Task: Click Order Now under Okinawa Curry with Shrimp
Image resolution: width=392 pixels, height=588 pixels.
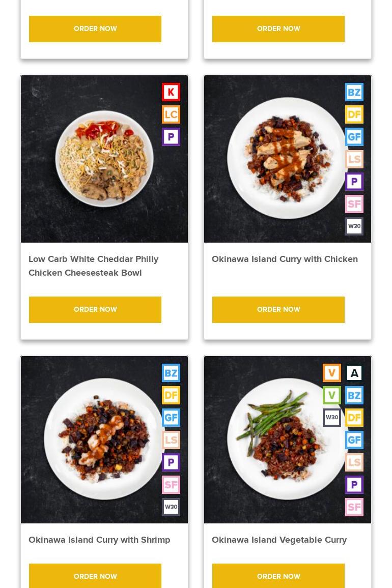Action: tap(95, 576)
